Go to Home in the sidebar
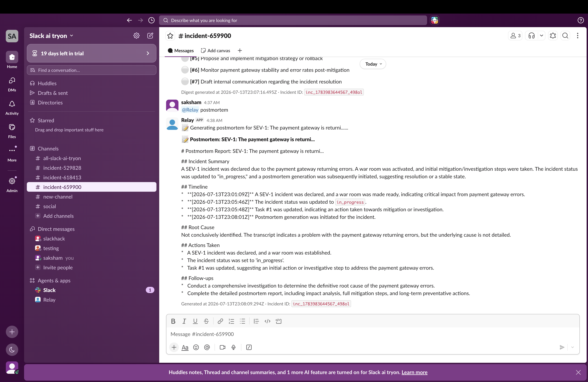588x382 pixels. 12,60
